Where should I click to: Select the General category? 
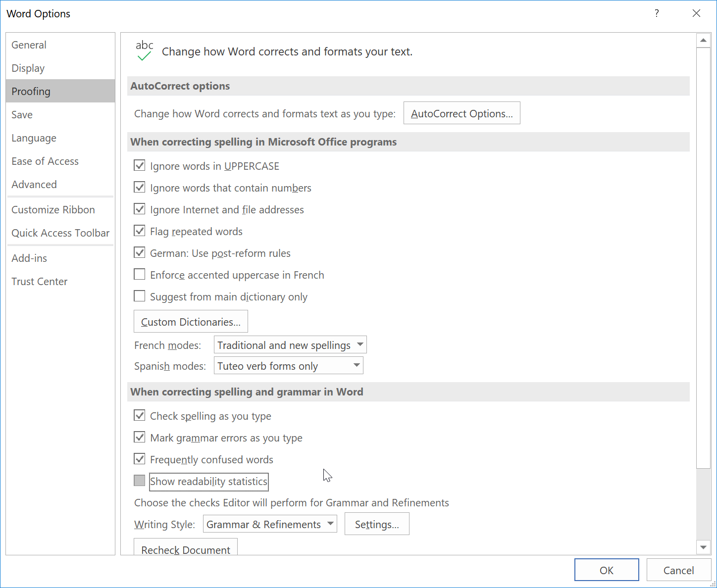(x=60, y=45)
